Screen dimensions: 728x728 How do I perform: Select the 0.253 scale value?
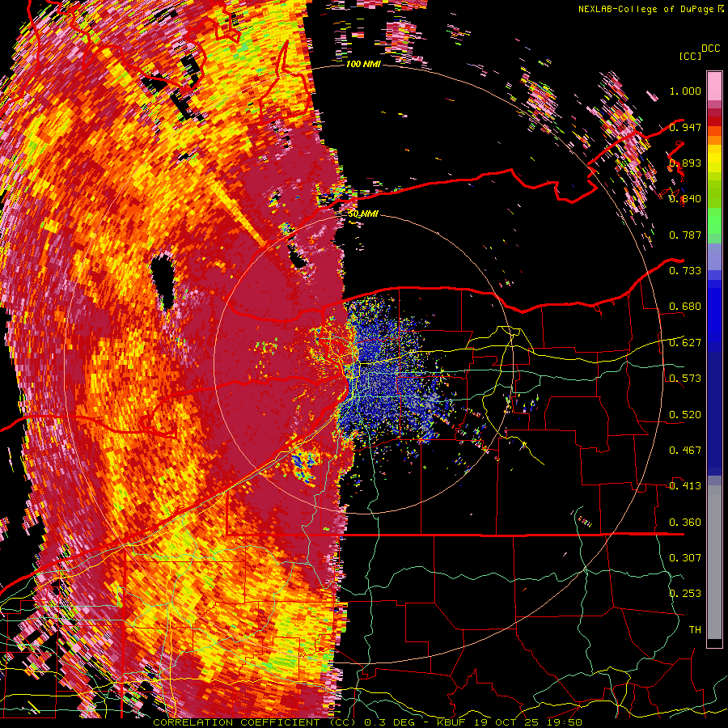click(685, 594)
